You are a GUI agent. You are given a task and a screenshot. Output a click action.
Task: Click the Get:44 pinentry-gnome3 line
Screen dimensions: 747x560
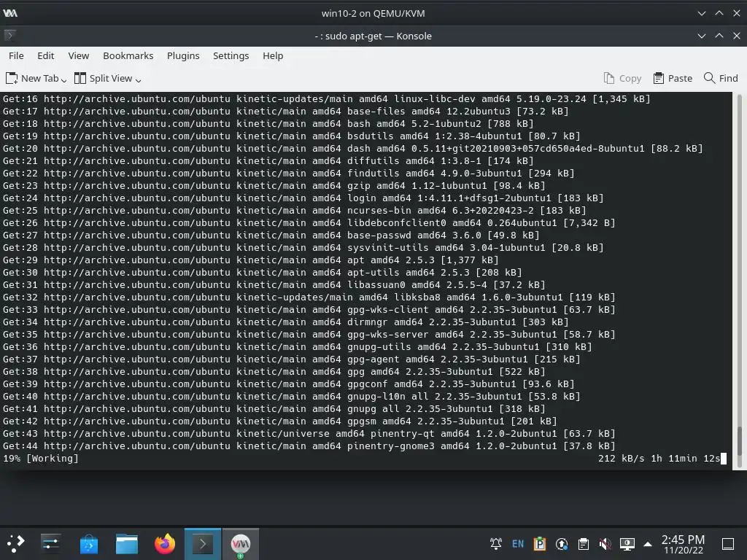(x=309, y=446)
